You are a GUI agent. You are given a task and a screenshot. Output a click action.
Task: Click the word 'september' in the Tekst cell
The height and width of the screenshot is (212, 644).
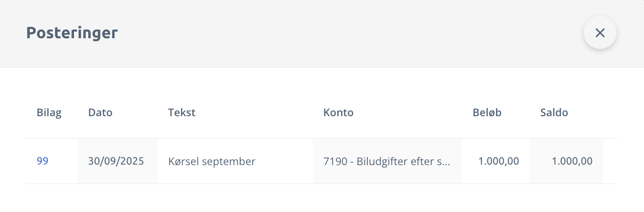click(229, 162)
